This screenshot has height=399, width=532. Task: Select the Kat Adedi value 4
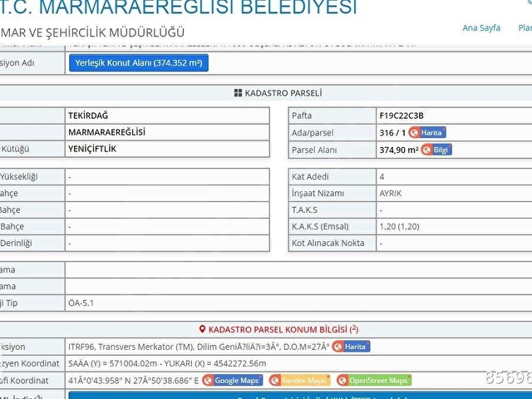[382, 177]
